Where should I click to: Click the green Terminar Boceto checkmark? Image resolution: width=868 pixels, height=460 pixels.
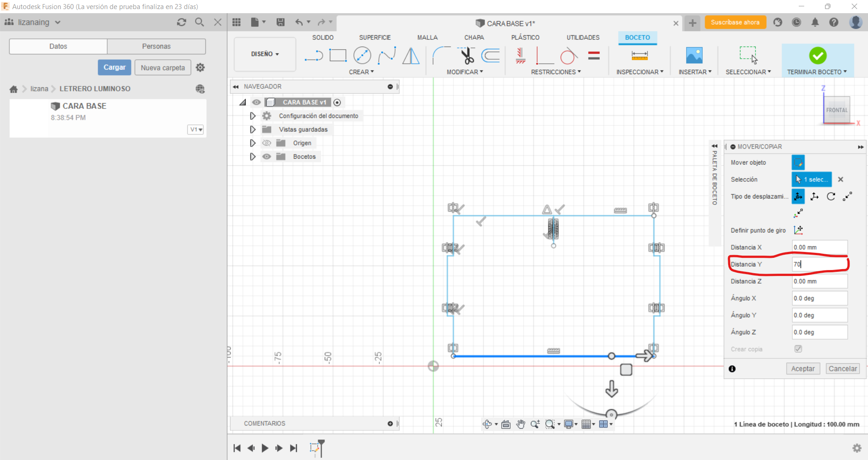[x=818, y=56]
